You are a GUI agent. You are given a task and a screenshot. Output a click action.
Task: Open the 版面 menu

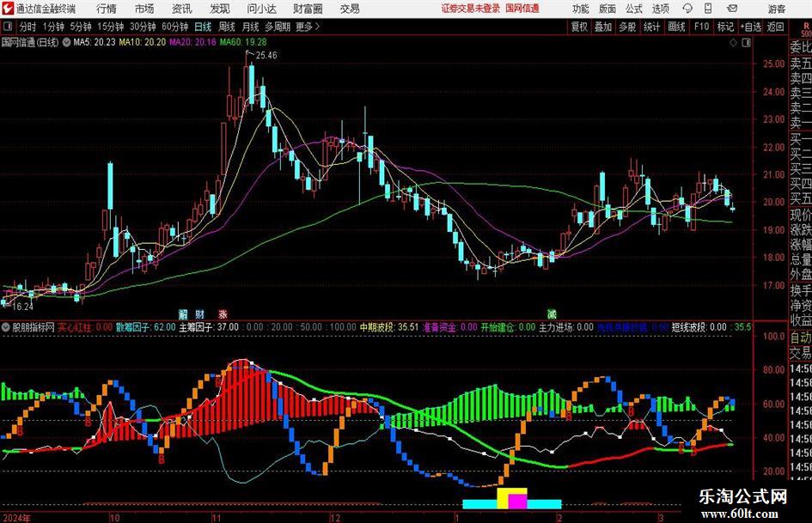(x=607, y=9)
